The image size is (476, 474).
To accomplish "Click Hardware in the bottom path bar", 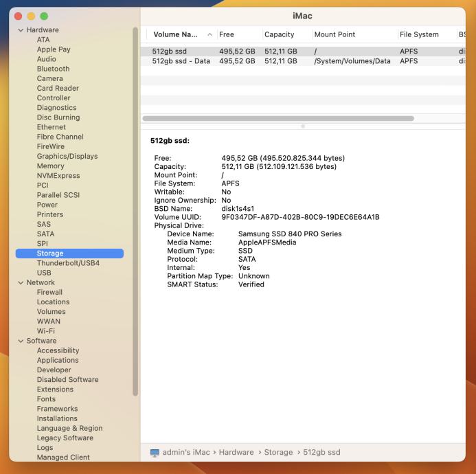I will tap(236, 453).
